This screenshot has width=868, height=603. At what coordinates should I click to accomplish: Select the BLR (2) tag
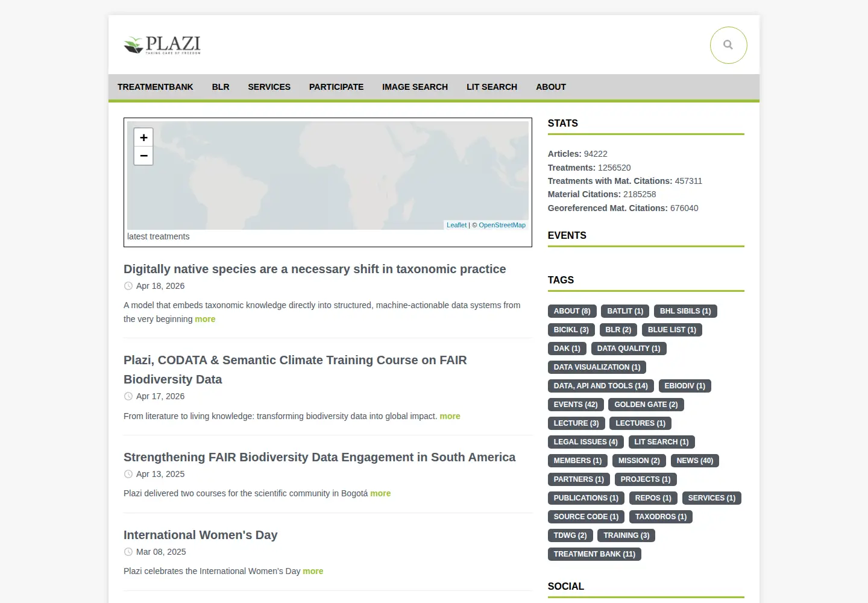point(618,330)
